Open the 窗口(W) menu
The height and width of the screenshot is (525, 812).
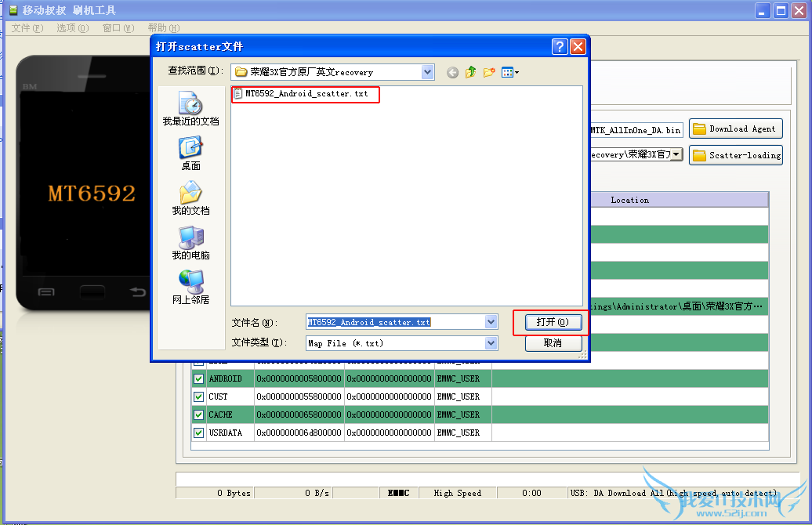118,28
